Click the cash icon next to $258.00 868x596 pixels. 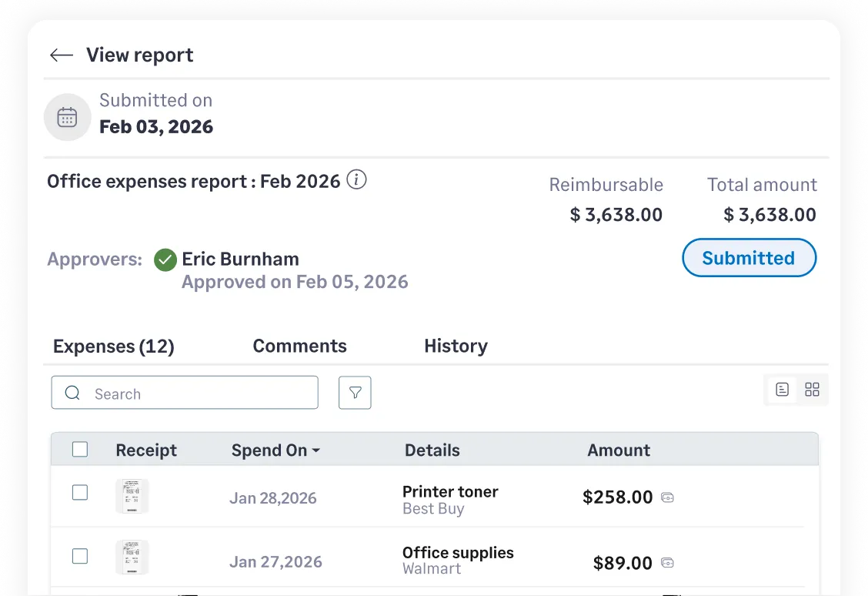666,497
